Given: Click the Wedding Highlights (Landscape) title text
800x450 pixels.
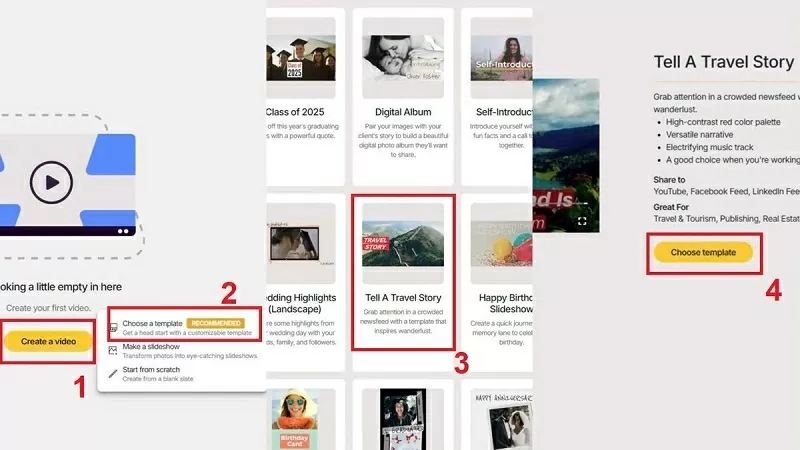Looking at the screenshot, I should [x=302, y=303].
